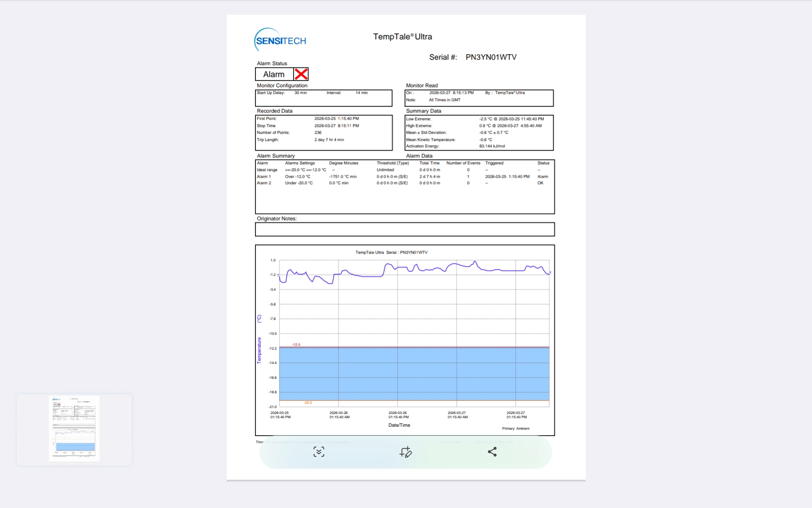Click the Start Up Delay value

click(300, 93)
